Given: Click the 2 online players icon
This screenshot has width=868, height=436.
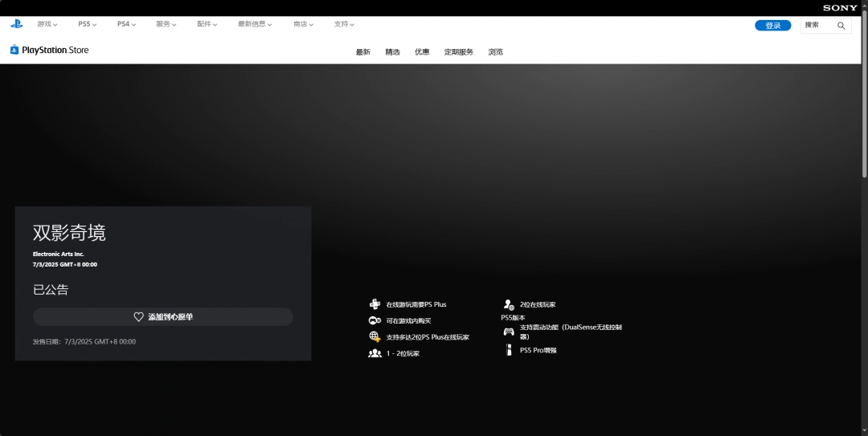Looking at the screenshot, I should point(509,304).
